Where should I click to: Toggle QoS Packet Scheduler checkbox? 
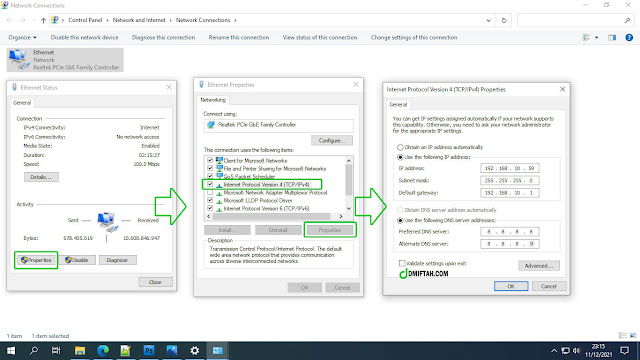coord(210,176)
